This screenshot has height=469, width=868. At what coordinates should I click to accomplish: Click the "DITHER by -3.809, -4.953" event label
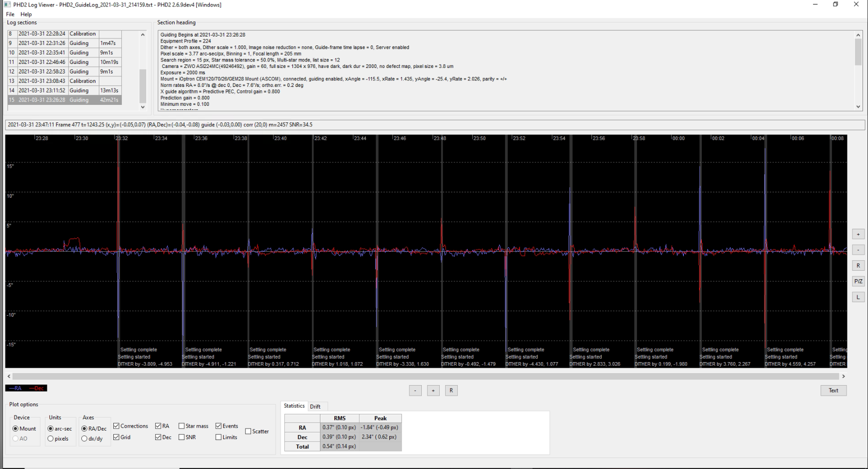(145, 364)
